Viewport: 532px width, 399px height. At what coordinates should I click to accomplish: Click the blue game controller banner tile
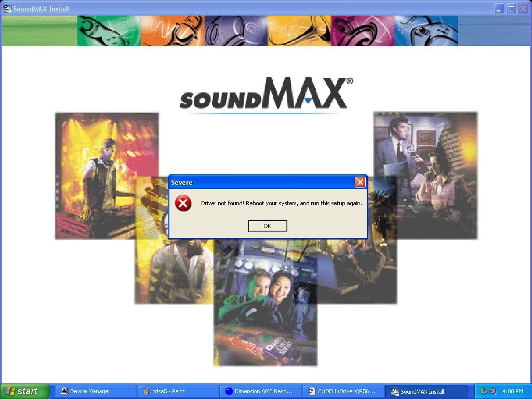426,31
